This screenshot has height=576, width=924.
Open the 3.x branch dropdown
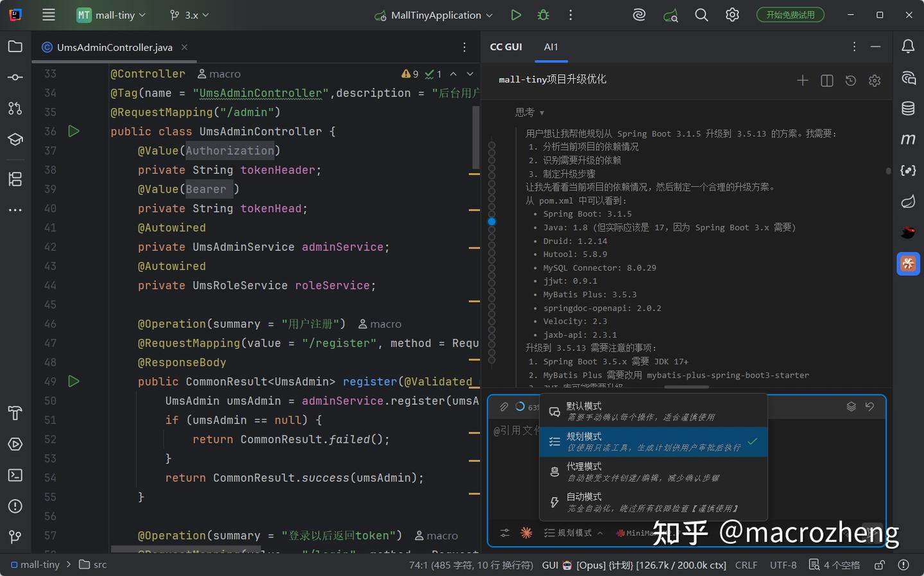point(189,15)
